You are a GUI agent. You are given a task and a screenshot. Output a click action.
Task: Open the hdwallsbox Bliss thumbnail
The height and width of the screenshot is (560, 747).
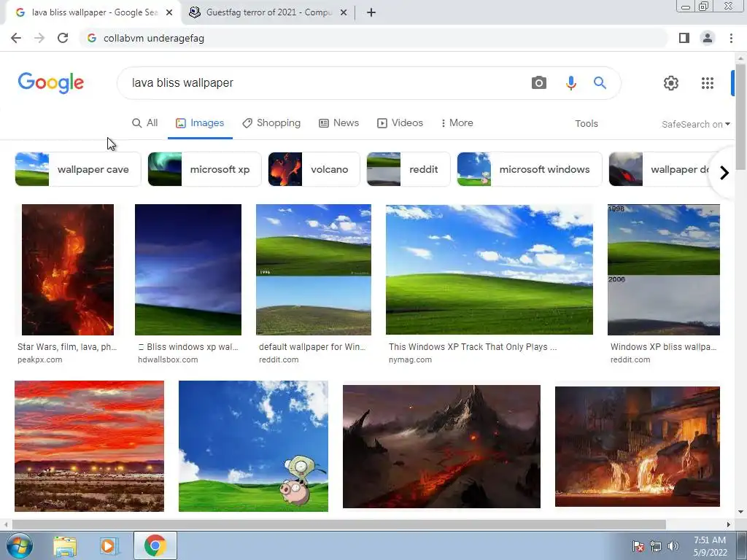[188, 270]
